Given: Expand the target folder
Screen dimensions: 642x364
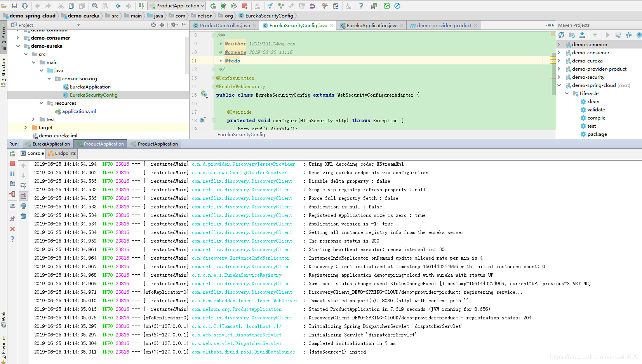Looking at the screenshot, I should (x=26, y=127).
